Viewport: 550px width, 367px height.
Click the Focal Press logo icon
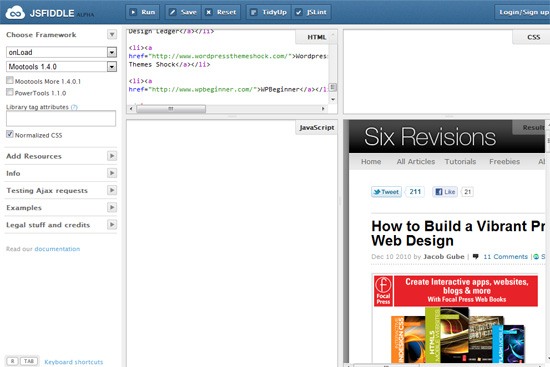click(x=383, y=291)
